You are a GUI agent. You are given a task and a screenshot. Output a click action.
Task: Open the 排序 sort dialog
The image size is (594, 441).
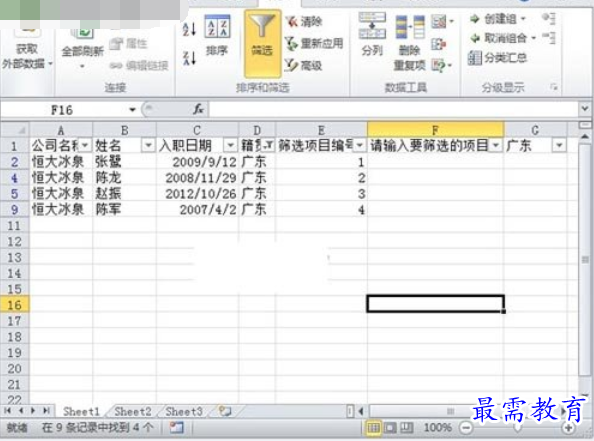pos(217,36)
